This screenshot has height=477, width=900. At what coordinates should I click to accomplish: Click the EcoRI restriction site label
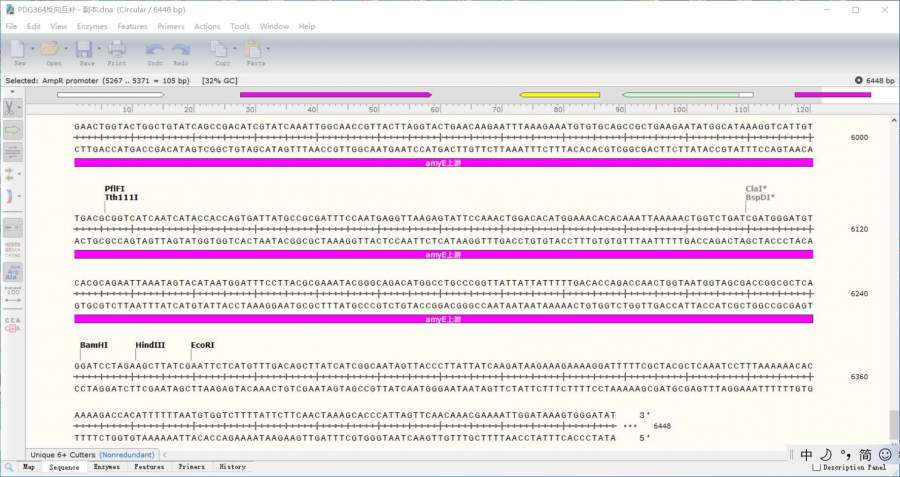tap(203, 345)
